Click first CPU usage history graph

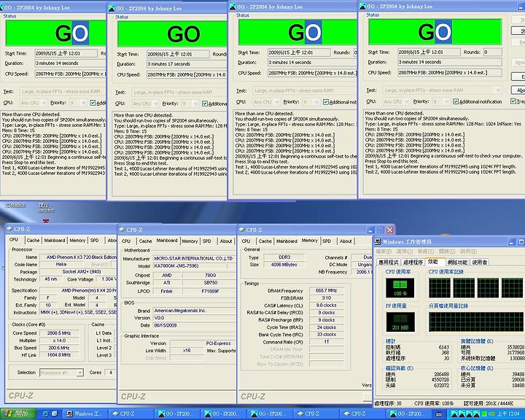pos(439,287)
